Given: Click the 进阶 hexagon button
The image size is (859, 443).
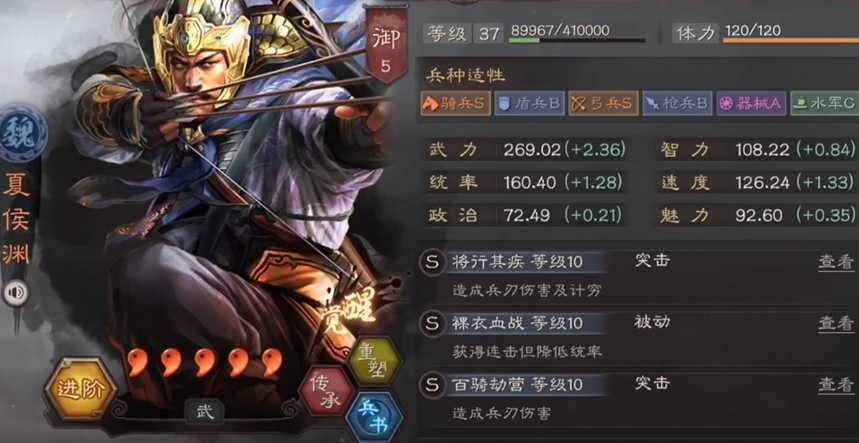Looking at the screenshot, I should point(81,389).
